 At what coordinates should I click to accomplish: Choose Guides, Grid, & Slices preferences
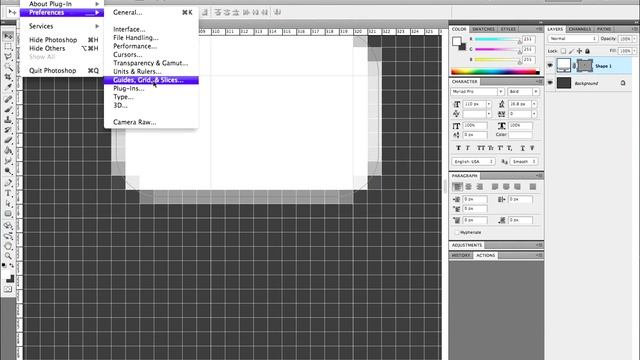coord(151,80)
